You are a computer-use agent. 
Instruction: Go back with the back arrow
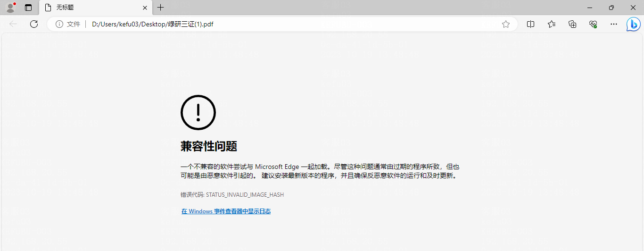pyautogui.click(x=13, y=24)
